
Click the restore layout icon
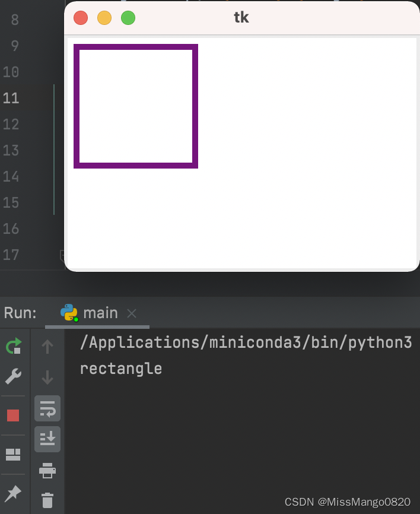tap(13, 454)
